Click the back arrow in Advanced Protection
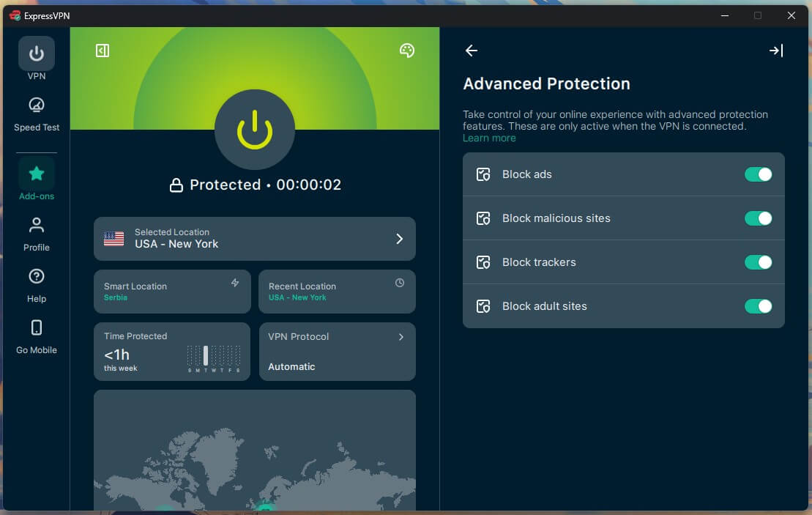Screen dimensions: 812x515 [472, 51]
